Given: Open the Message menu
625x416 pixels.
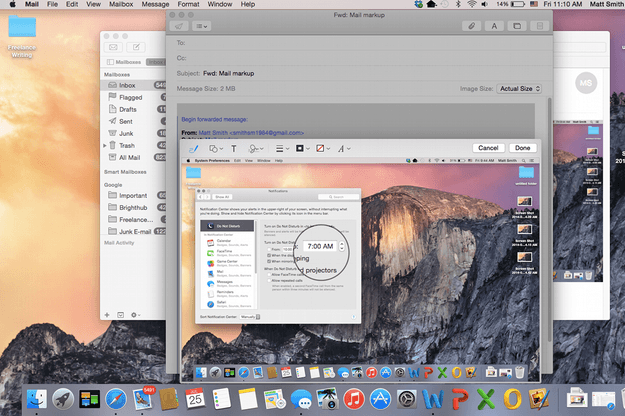Looking at the screenshot, I should [155, 4].
